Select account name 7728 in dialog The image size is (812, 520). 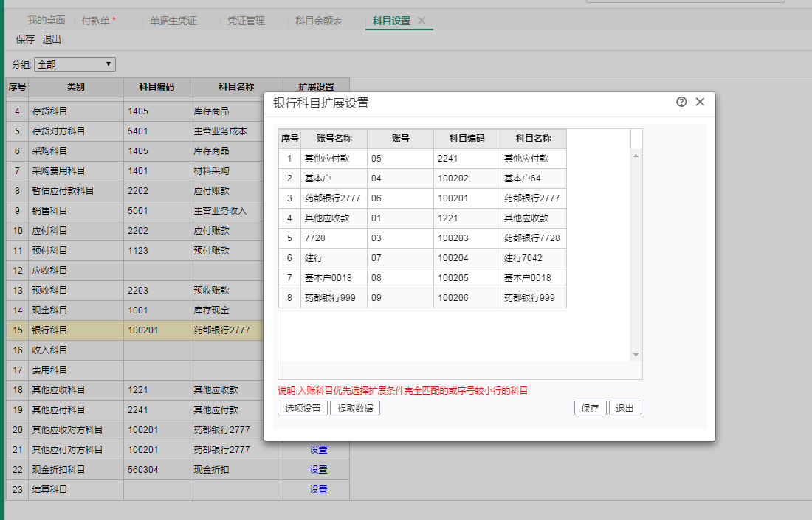(334, 238)
